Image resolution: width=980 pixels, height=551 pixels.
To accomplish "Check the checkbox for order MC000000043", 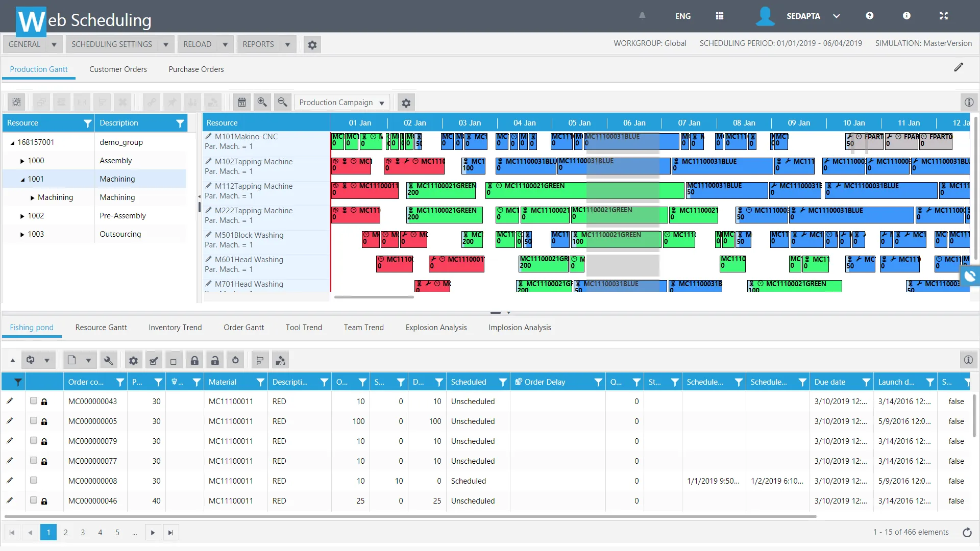I will pos(34,401).
